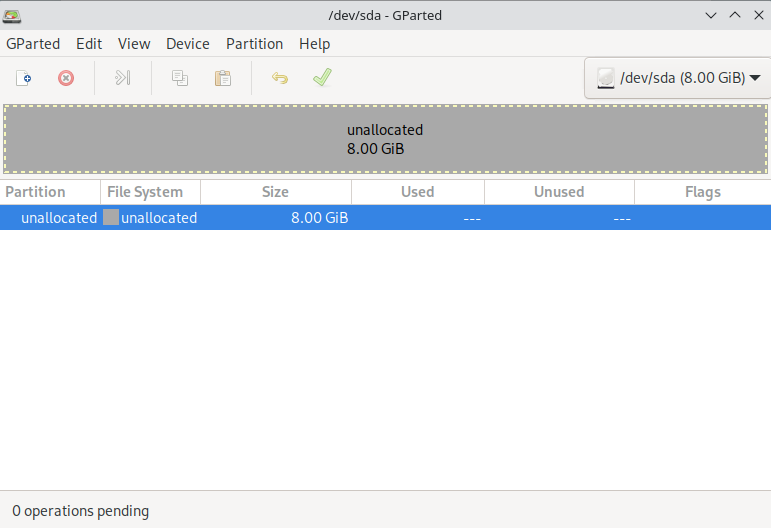Undo last operation using toolbar arrow

(x=280, y=78)
